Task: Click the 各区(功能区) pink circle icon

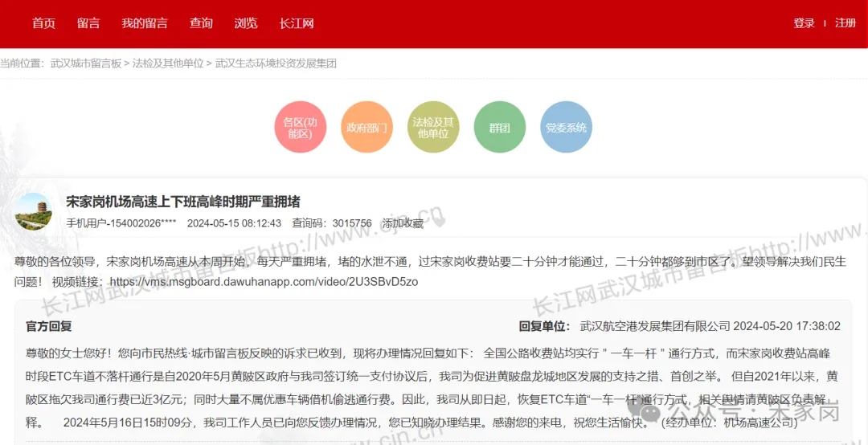Action: pyautogui.click(x=301, y=128)
